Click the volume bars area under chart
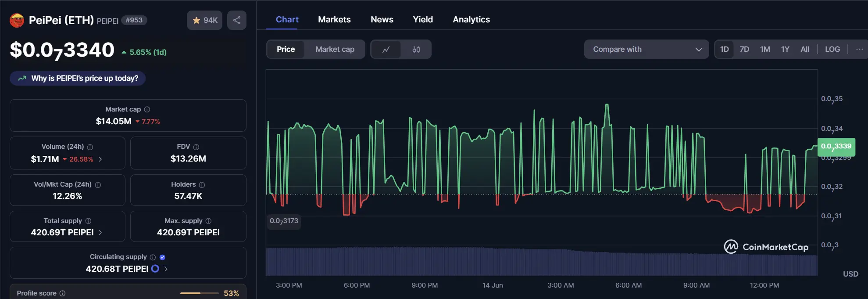The height and width of the screenshot is (299, 868). click(x=542, y=262)
